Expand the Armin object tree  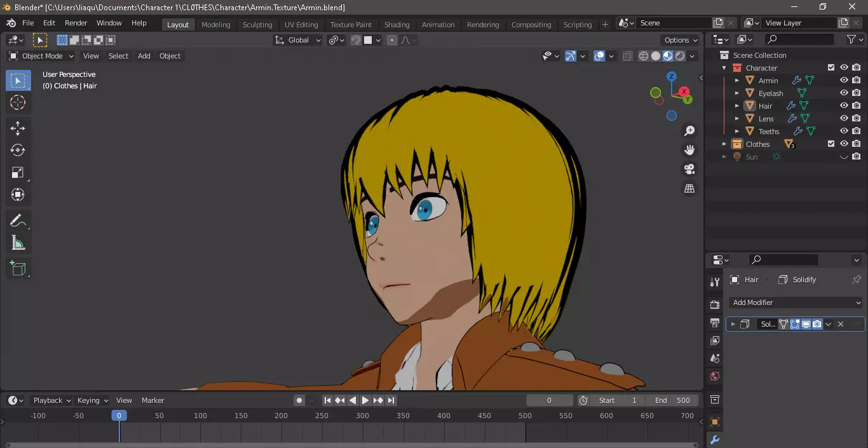tap(736, 80)
